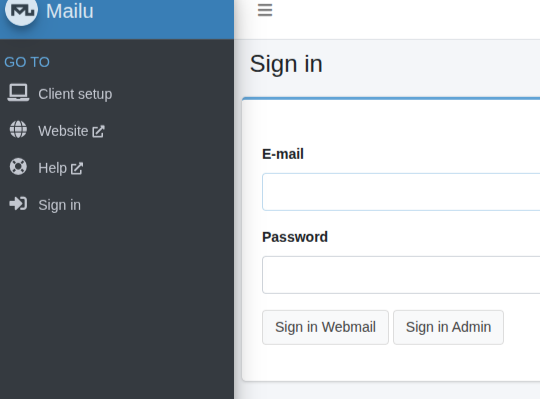The width and height of the screenshot is (540, 399).
Task: Click the external link icon after Help
Action: (77, 168)
